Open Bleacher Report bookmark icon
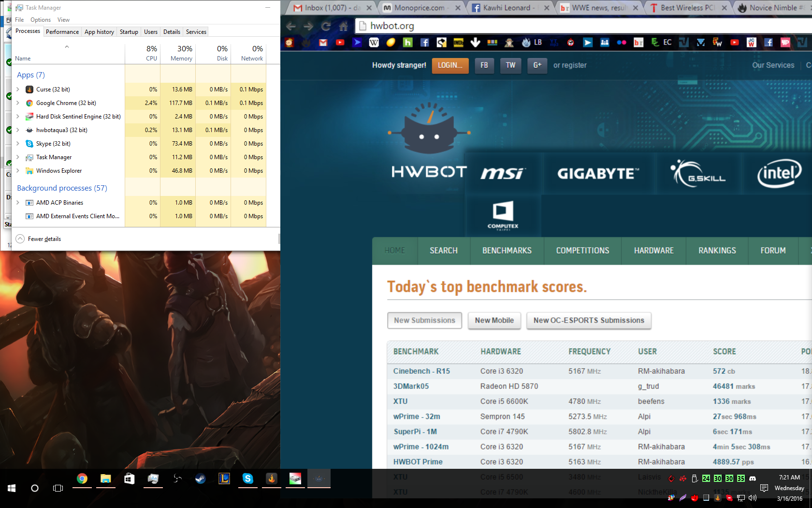 pyautogui.click(x=638, y=43)
